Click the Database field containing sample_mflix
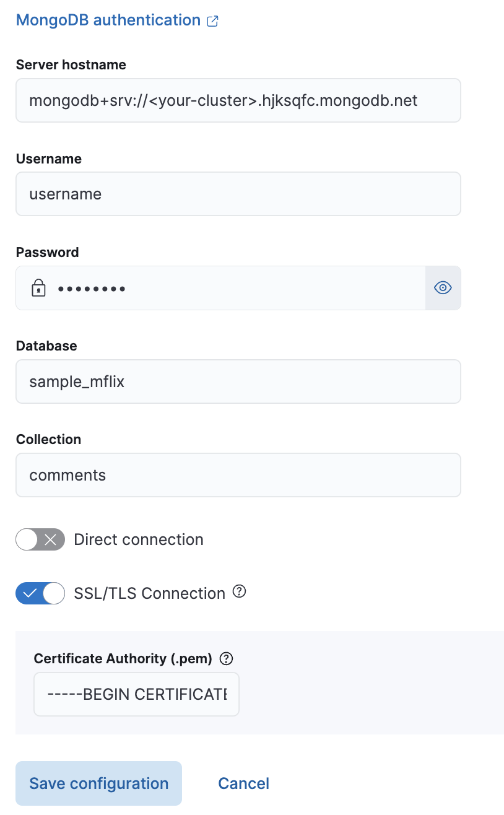The height and width of the screenshot is (815, 504). [238, 381]
